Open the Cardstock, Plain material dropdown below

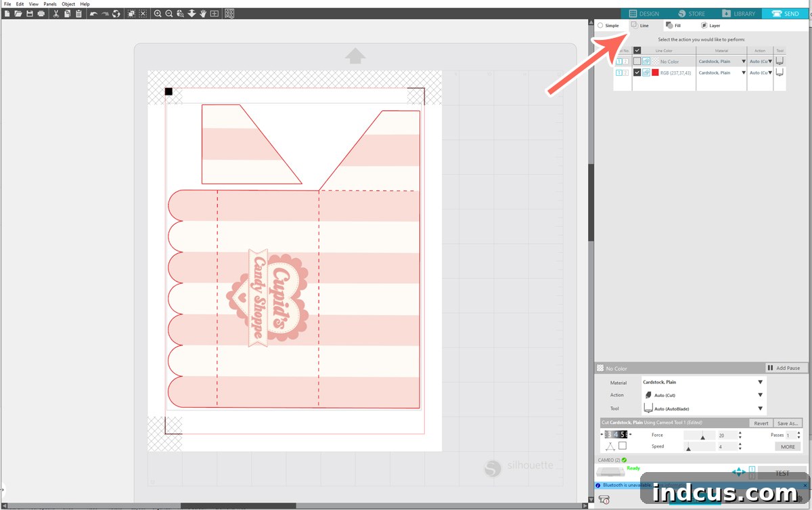(x=704, y=382)
